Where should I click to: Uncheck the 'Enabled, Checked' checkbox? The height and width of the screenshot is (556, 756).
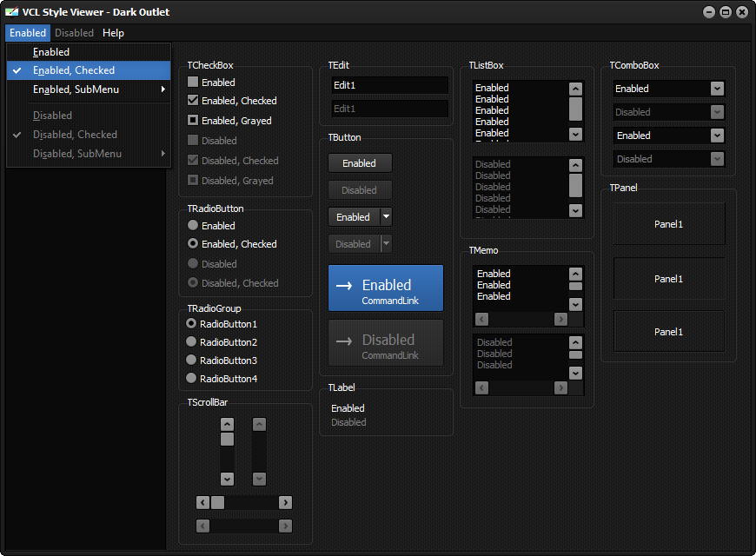pos(193,100)
